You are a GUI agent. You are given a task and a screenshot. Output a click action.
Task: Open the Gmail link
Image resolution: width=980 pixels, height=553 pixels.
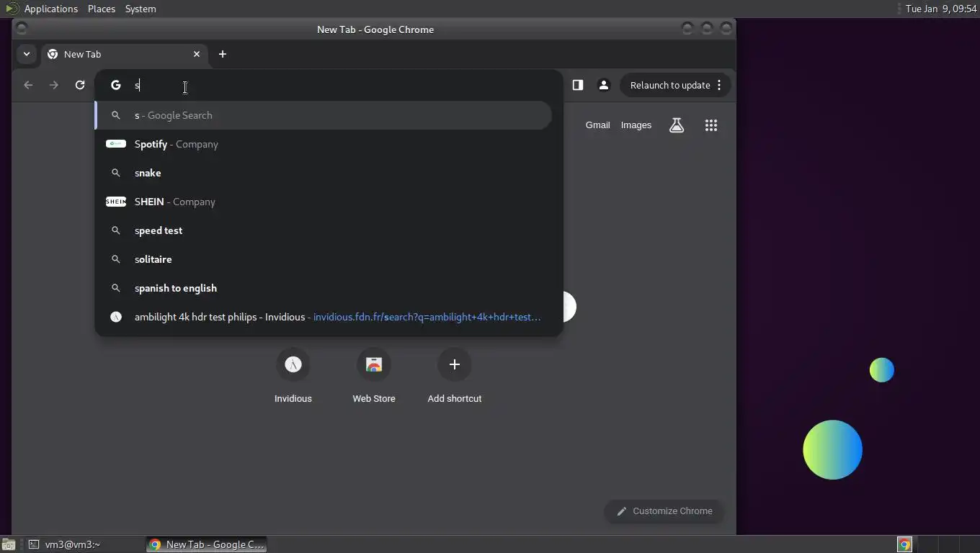pyautogui.click(x=597, y=125)
